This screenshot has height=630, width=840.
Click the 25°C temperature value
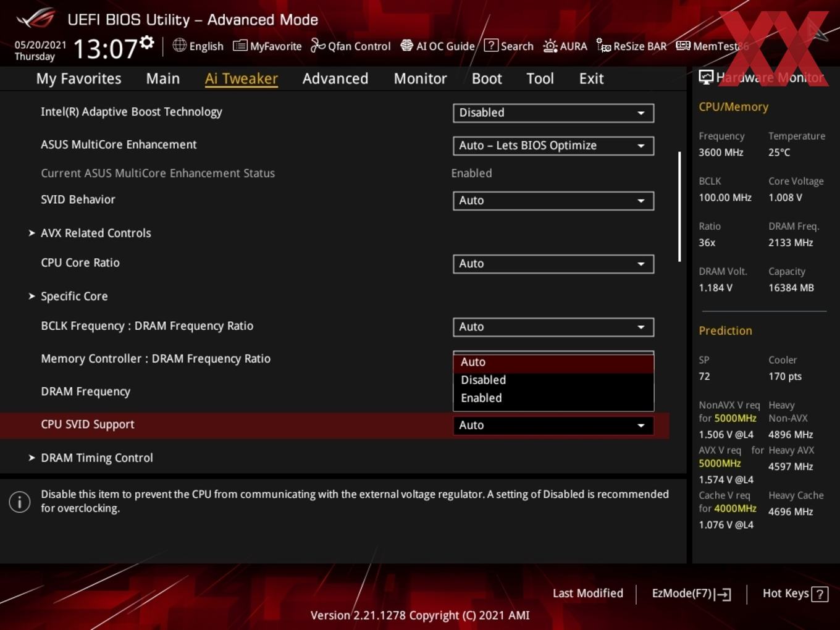click(779, 153)
